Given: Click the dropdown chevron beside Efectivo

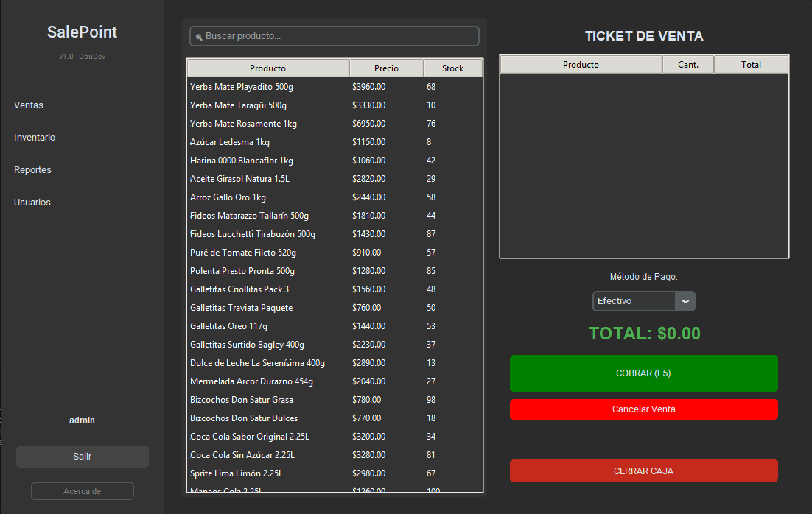Looking at the screenshot, I should coord(685,301).
